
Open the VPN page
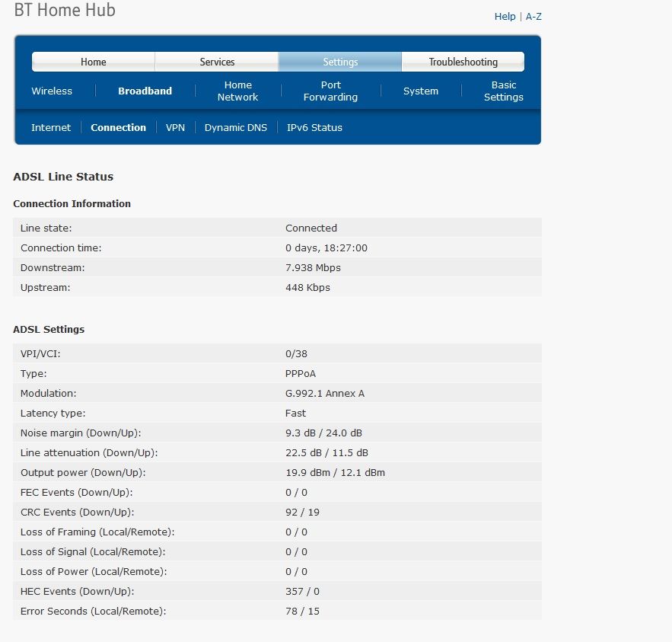click(175, 127)
